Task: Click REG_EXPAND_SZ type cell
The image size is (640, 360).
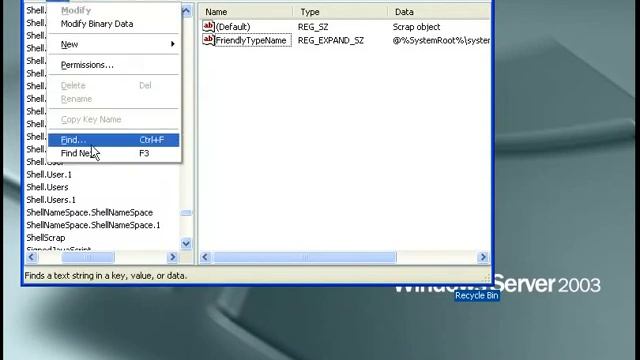Action: 331,40
